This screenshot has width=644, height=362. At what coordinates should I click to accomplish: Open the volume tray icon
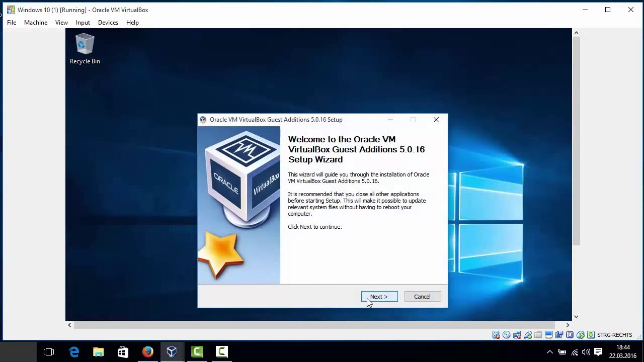pos(586,352)
